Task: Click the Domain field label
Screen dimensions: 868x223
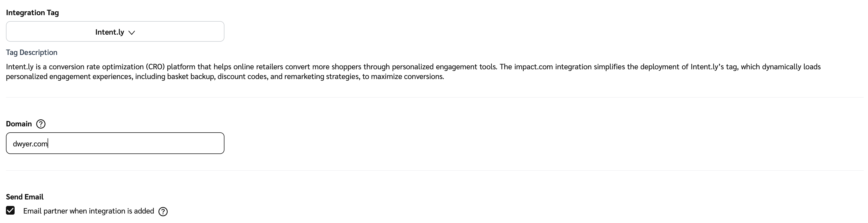Action: pyautogui.click(x=19, y=124)
